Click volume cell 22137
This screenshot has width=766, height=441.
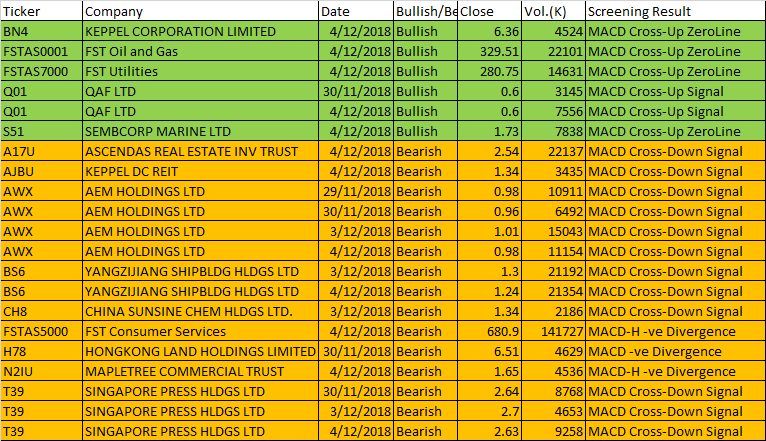pos(553,151)
